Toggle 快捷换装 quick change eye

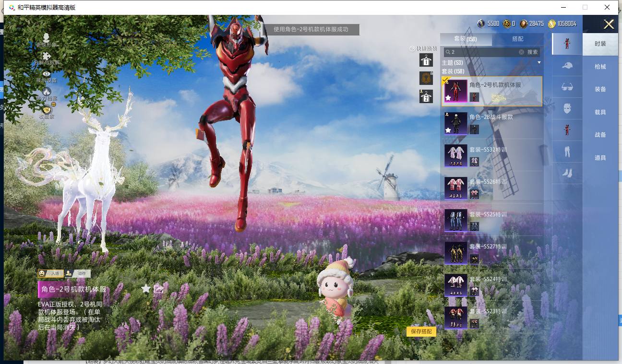tap(412, 48)
